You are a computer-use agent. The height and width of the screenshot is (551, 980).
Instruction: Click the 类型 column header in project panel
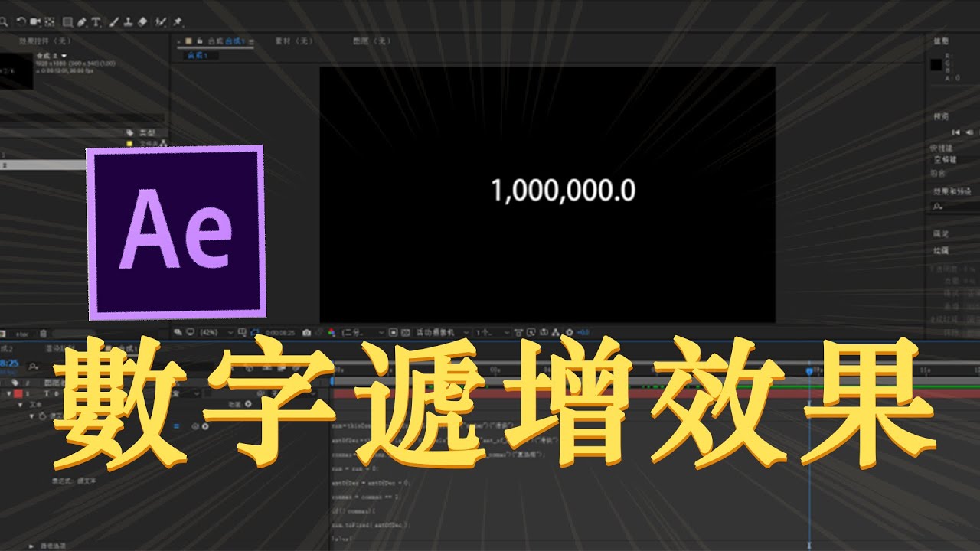click(x=147, y=132)
